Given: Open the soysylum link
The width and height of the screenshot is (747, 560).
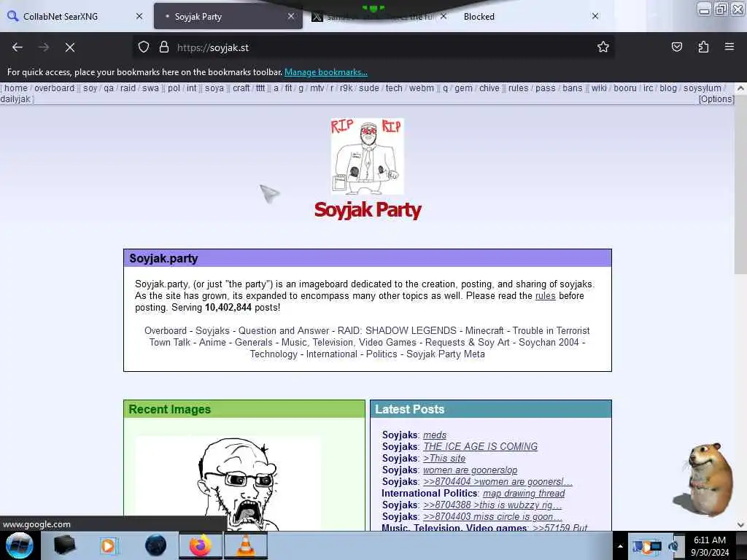Looking at the screenshot, I should tap(703, 88).
